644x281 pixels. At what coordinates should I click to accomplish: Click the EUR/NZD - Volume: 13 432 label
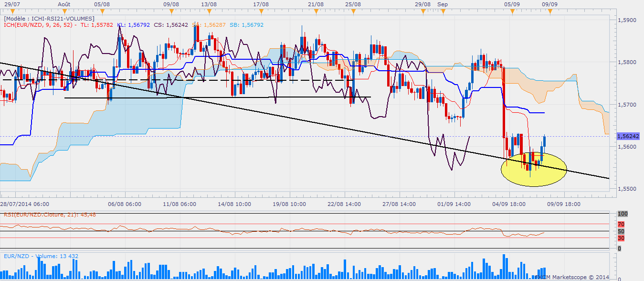pos(41,256)
